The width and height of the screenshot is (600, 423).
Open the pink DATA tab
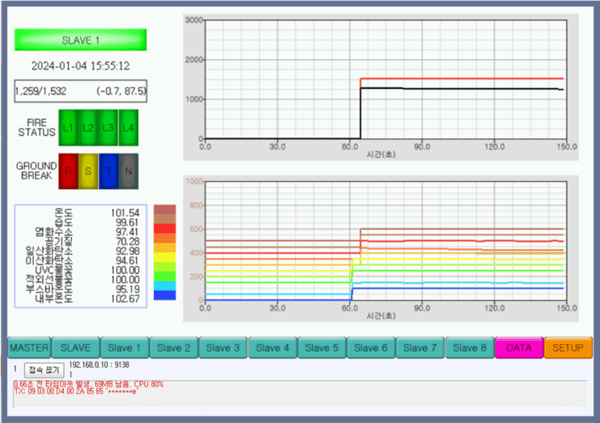518,348
